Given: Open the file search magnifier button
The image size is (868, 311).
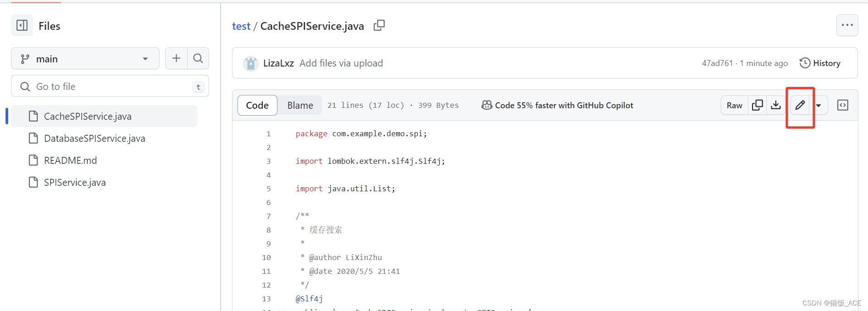Looking at the screenshot, I should tap(198, 58).
